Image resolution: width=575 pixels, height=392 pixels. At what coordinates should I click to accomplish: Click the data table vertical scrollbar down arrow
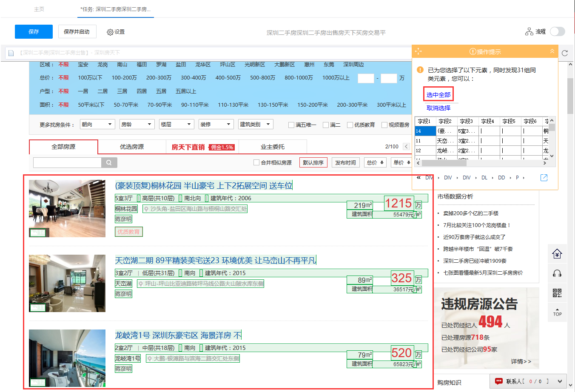point(552,156)
